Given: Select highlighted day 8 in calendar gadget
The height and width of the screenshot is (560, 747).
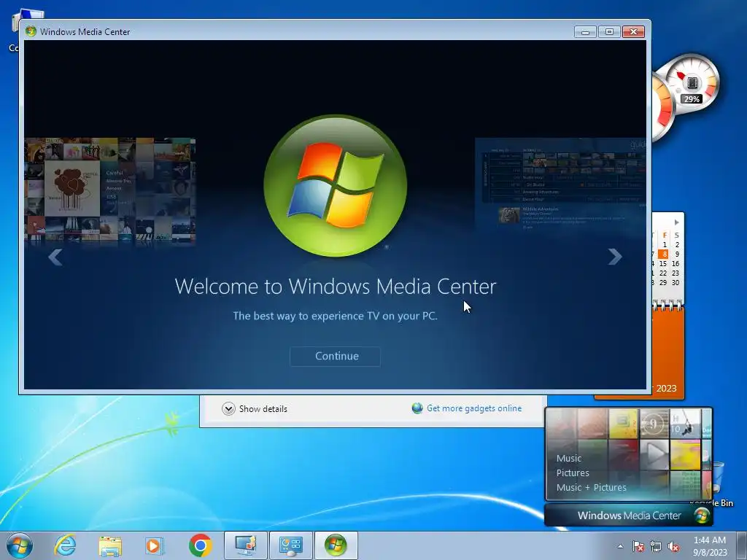Looking at the screenshot, I should tap(664, 254).
